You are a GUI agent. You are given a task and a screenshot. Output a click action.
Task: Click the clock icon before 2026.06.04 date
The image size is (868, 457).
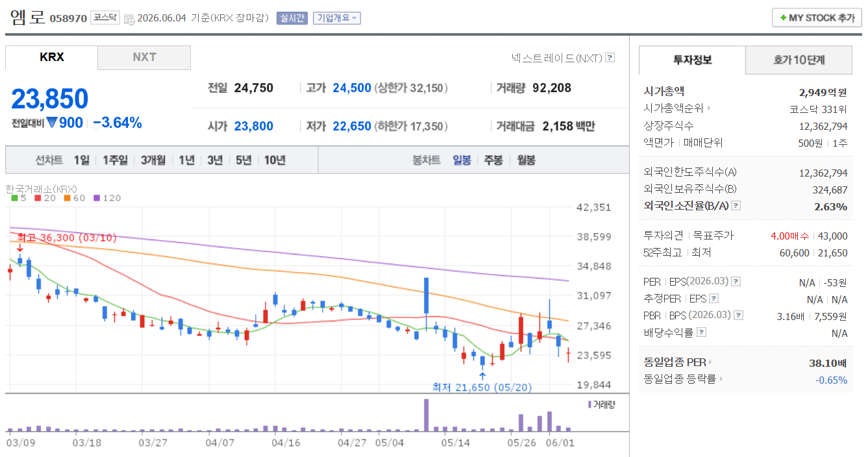click(129, 19)
